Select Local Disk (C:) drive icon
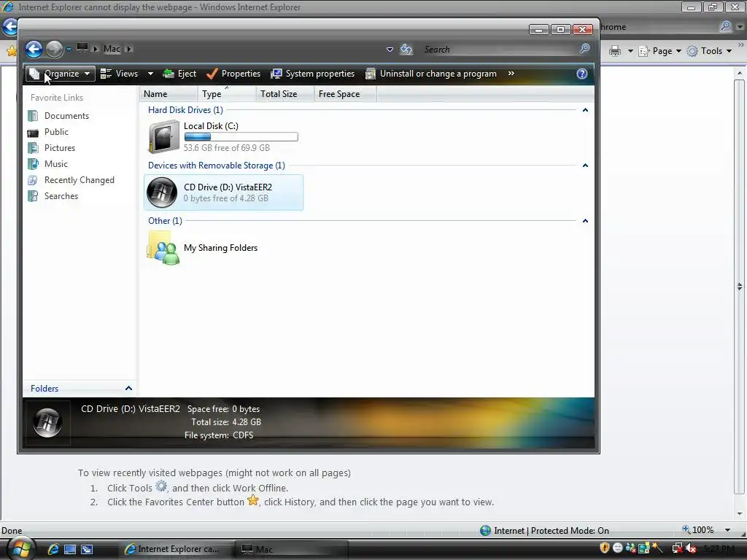Viewport: 747px width, 560px height. pos(163,136)
